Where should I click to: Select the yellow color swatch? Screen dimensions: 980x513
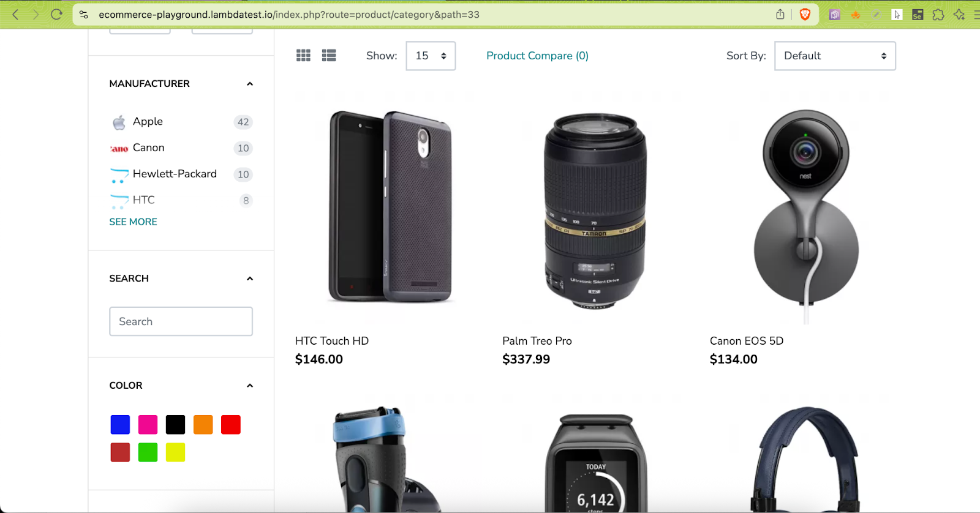pos(175,452)
